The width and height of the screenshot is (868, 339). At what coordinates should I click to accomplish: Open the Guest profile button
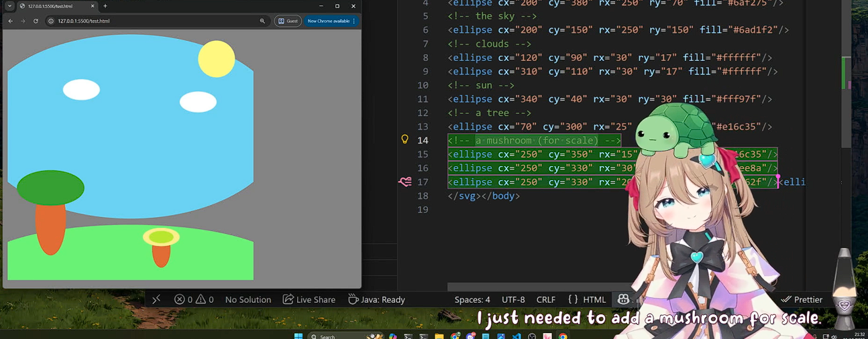(x=288, y=21)
